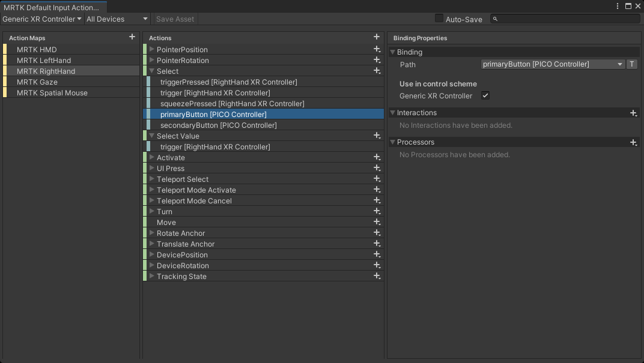Toggle the Auto-Save checkbox
644x363 pixels.
[x=439, y=19]
